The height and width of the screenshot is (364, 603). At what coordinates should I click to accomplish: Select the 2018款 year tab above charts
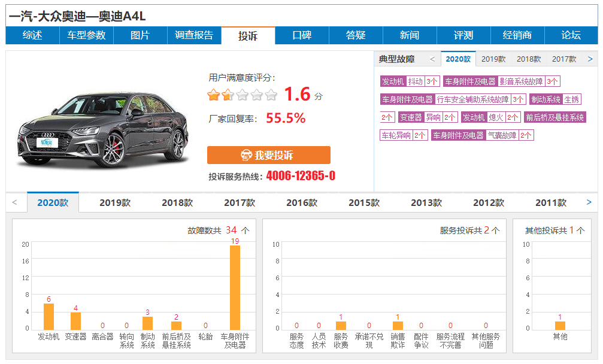[x=177, y=202]
